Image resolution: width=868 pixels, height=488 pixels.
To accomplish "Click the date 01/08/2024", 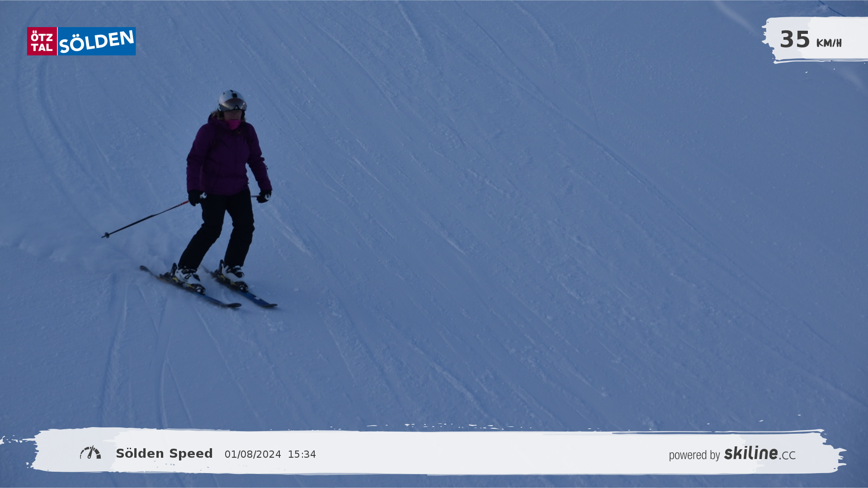I will pos(253,455).
